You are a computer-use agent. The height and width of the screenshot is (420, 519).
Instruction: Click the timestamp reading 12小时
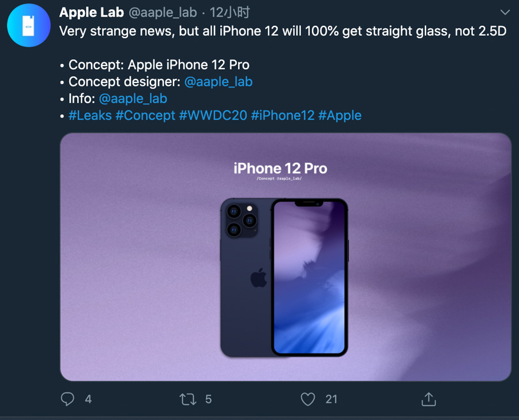(228, 12)
